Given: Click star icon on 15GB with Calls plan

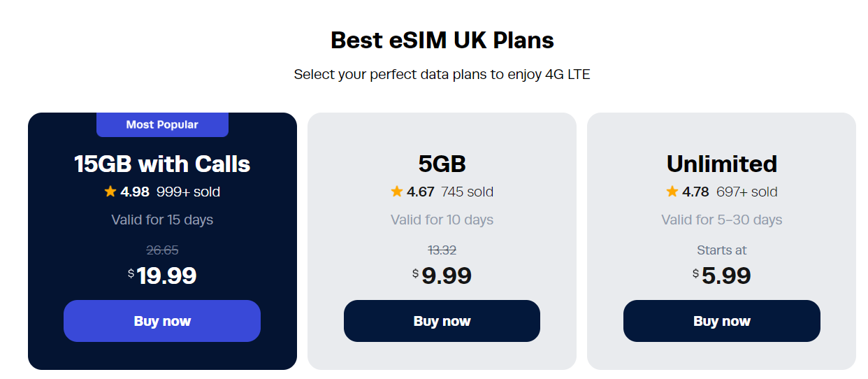Looking at the screenshot, I should click(110, 192).
